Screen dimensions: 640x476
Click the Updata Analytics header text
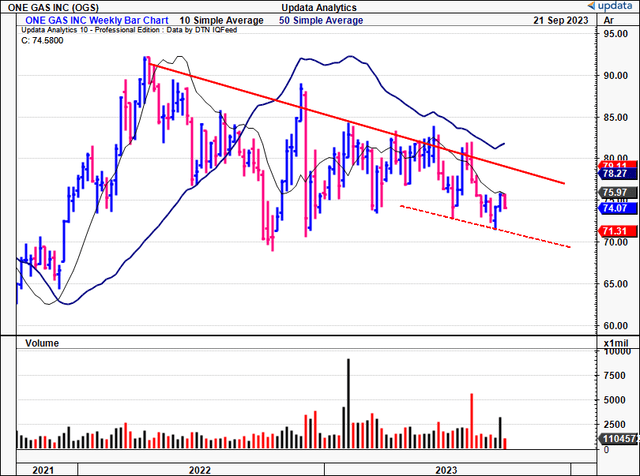click(318, 8)
